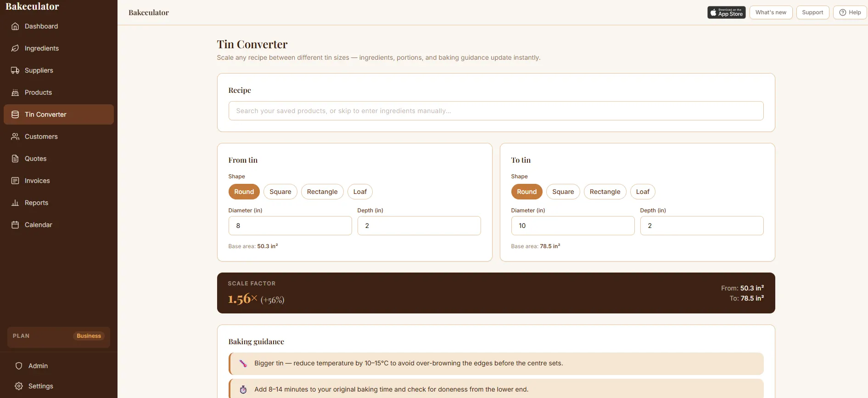
Task: Choose Rectangle shape for To tin
Action: [x=605, y=192]
